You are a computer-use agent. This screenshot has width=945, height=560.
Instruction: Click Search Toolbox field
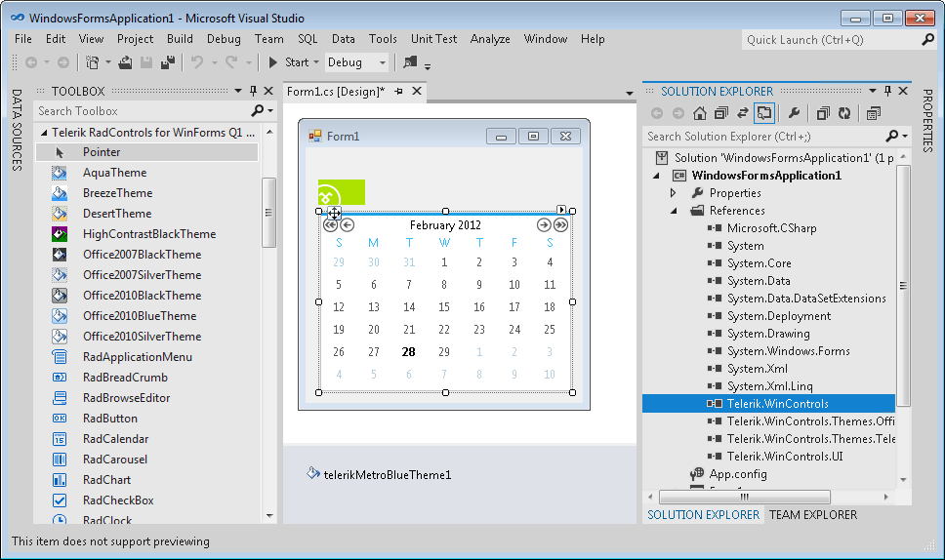pyautogui.click(x=144, y=111)
